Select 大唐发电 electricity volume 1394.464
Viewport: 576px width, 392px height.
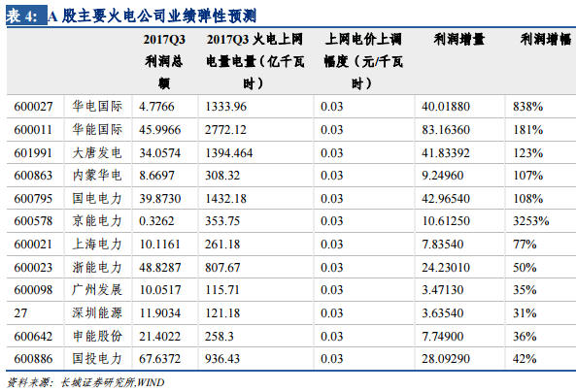(229, 152)
